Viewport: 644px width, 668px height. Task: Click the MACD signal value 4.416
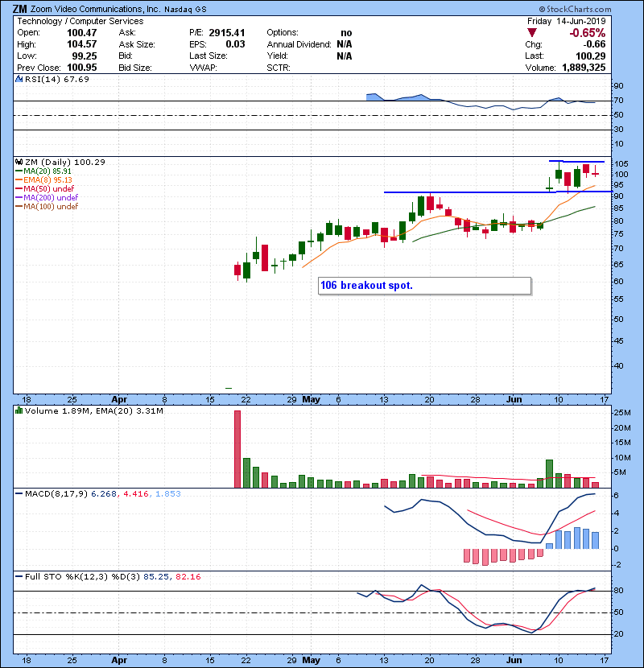(x=136, y=494)
